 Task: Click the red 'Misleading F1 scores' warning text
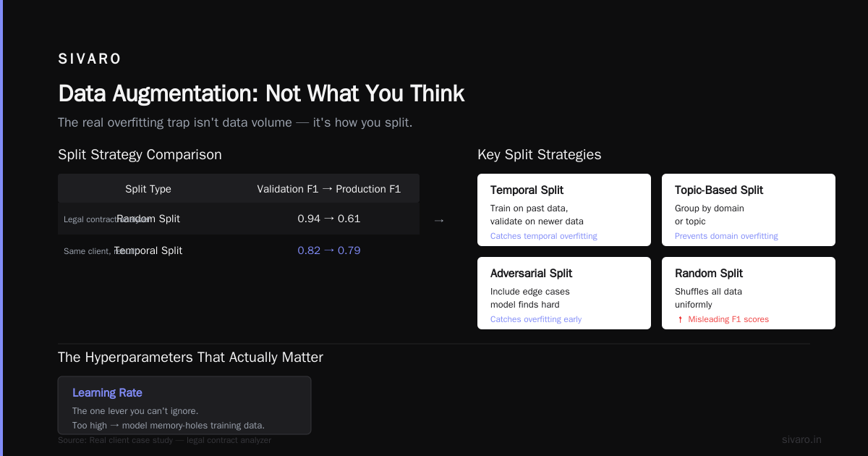[728, 319]
